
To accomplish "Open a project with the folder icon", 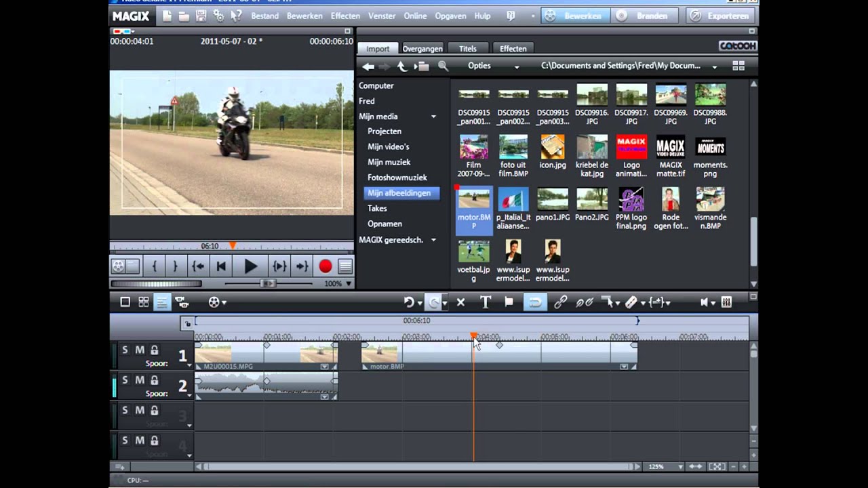I will pyautogui.click(x=184, y=16).
